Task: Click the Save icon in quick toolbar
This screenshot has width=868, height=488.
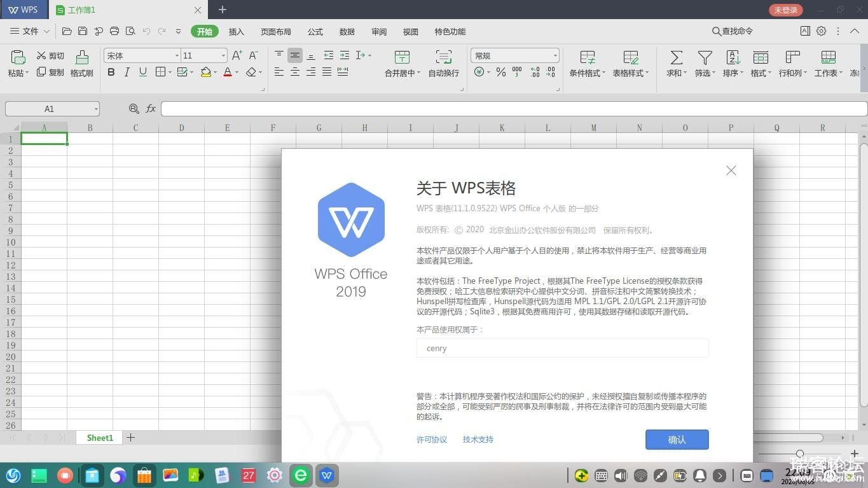Action: coord(83,31)
